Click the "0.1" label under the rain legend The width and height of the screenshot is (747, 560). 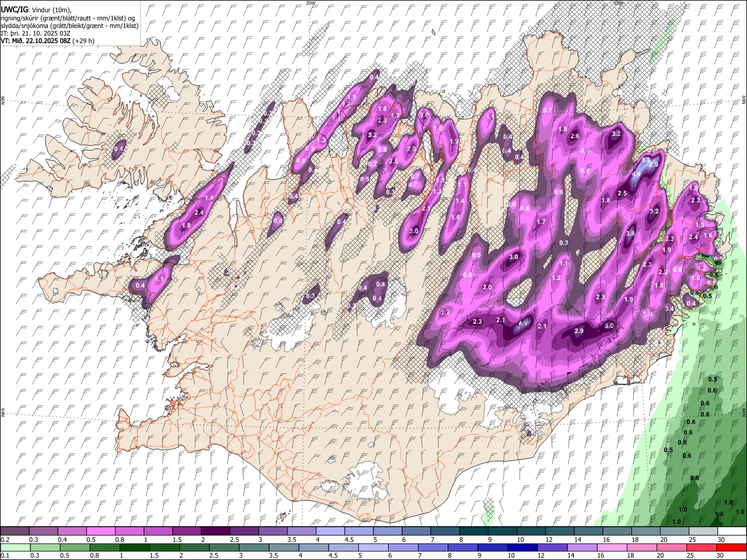click(x=4, y=556)
